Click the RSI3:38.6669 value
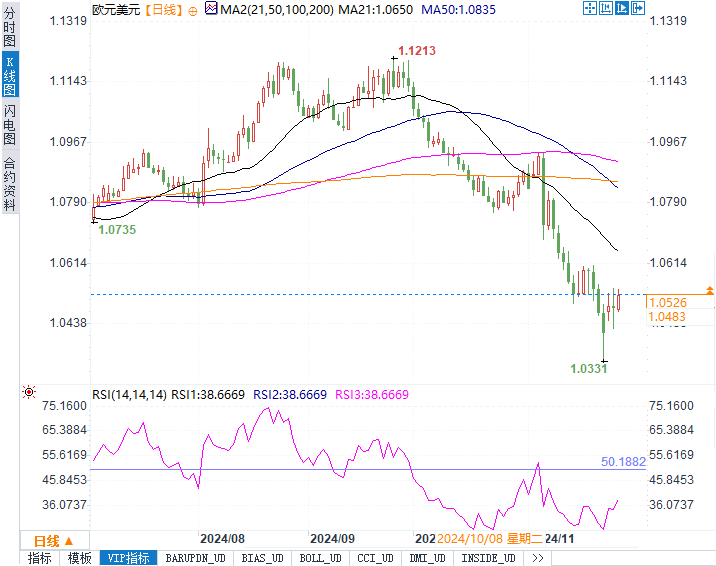The width and height of the screenshot is (716, 566). pyautogui.click(x=372, y=394)
